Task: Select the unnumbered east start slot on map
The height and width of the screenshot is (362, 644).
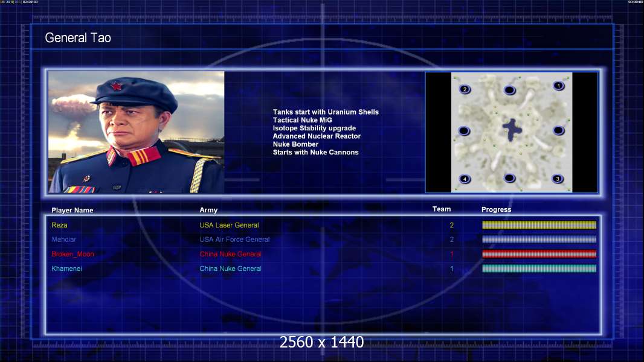Action: [x=558, y=131]
